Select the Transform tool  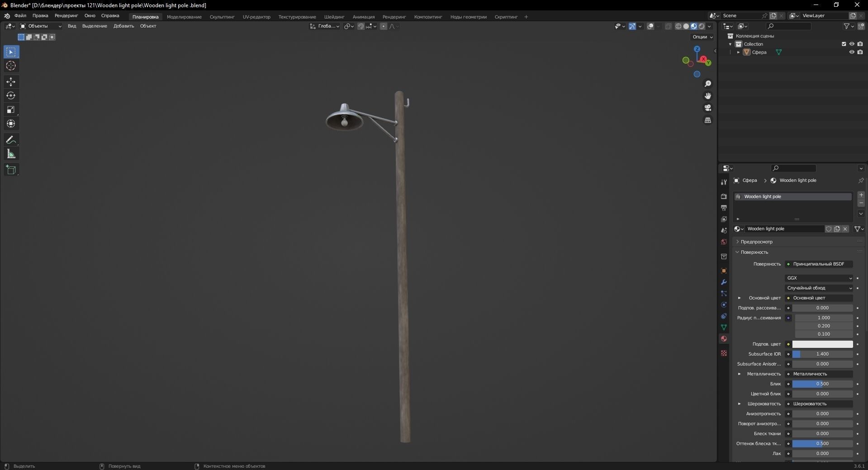point(11,123)
